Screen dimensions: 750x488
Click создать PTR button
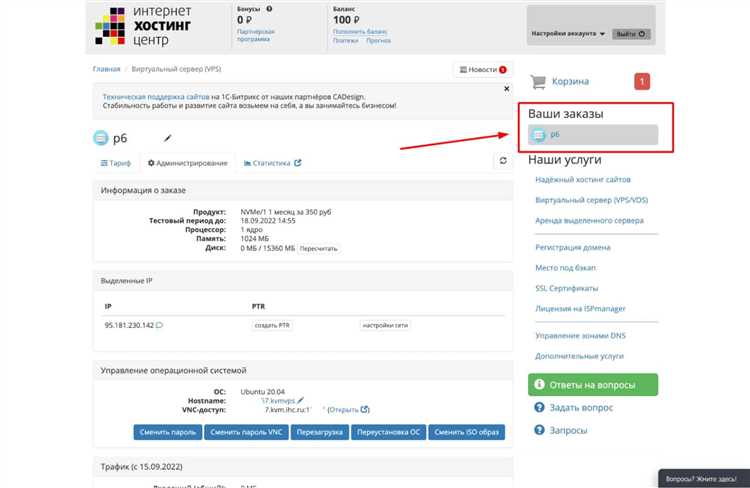point(272,325)
